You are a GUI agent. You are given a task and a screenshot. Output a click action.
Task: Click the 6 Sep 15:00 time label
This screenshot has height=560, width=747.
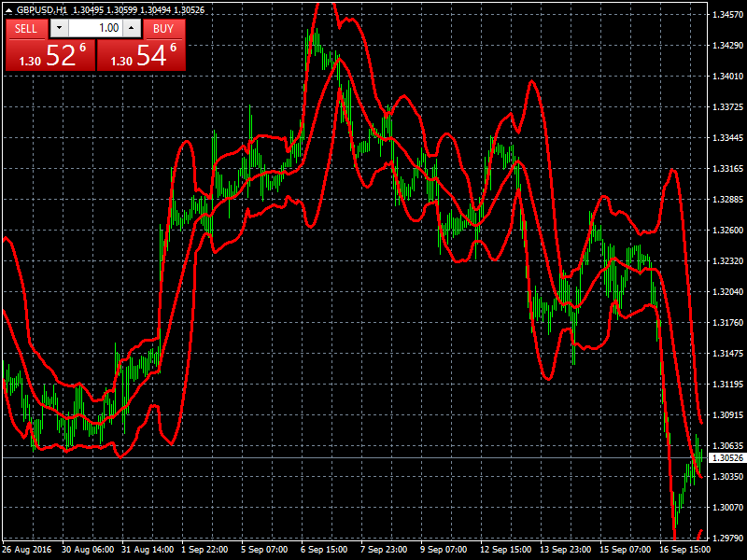point(324,550)
